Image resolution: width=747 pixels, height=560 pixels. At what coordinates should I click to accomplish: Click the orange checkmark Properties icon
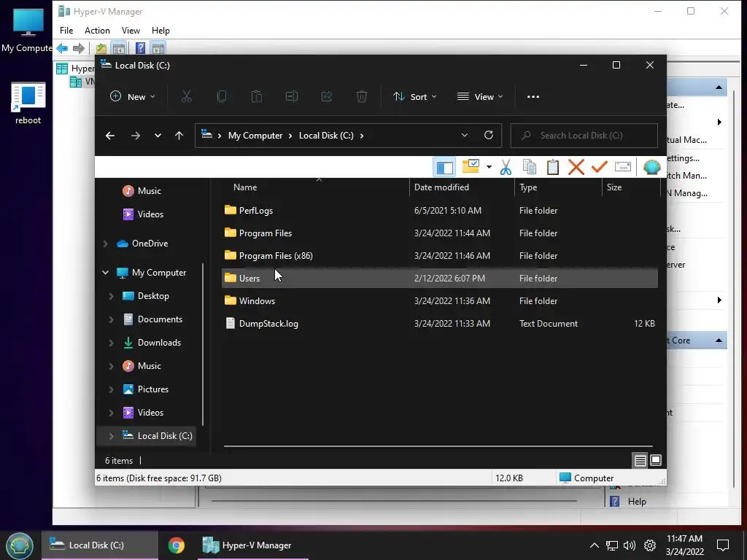600,167
